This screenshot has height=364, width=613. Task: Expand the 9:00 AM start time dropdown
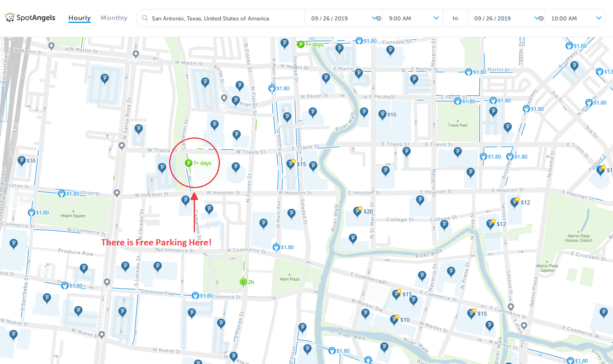[413, 18]
